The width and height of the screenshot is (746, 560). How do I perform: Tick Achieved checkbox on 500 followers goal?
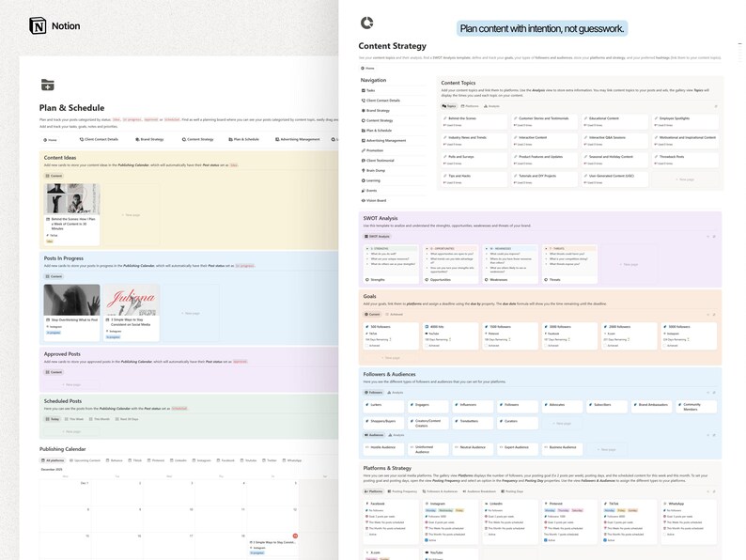(366, 346)
